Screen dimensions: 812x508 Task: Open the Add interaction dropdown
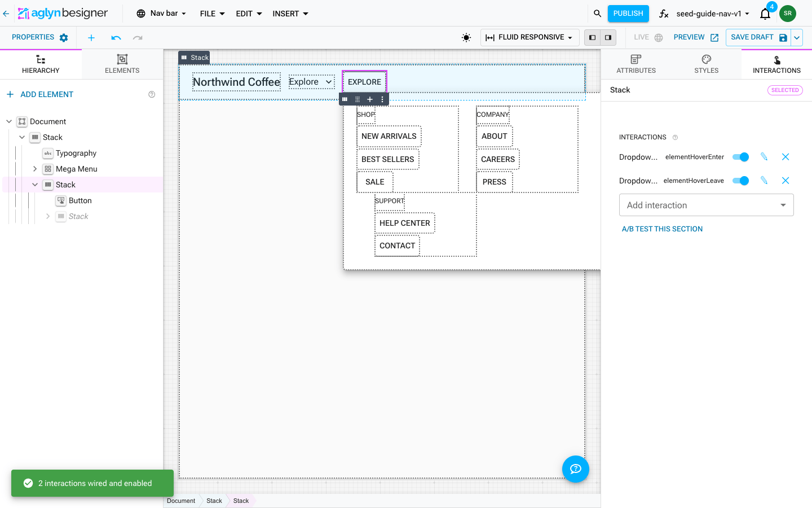707,205
